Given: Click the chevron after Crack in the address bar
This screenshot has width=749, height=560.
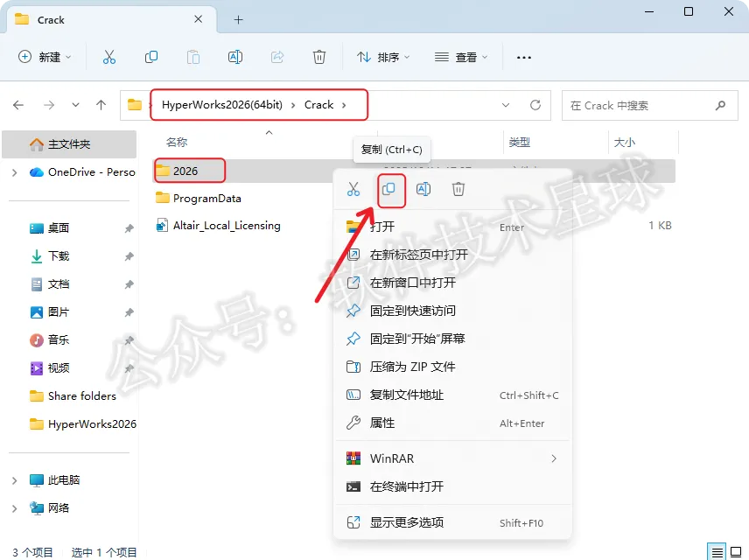Looking at the screenshot, I should [x=344, y=105].
